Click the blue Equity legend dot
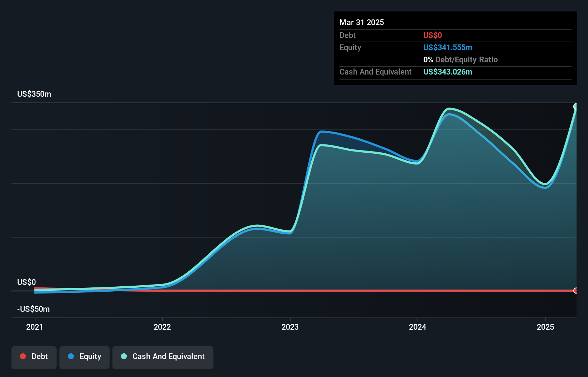Screen dimensions: 588x377 tap(71, 356)
